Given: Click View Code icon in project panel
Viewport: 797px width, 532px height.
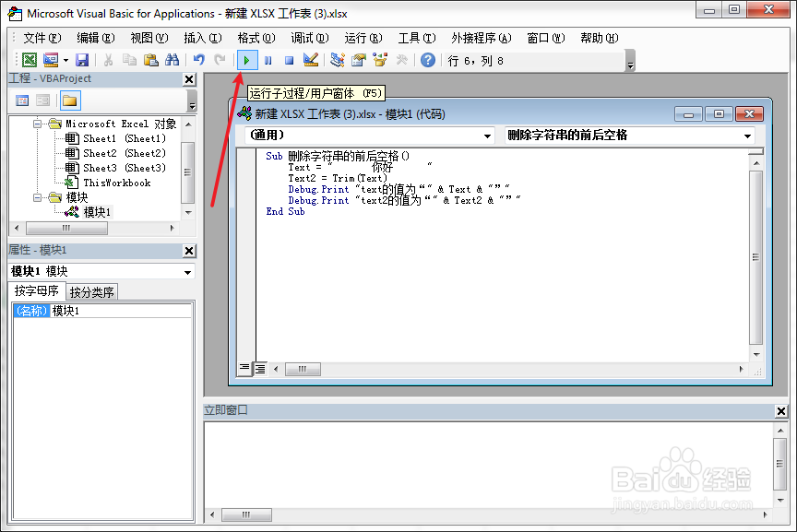Looking at the screenshot, I should pos(22,100).
